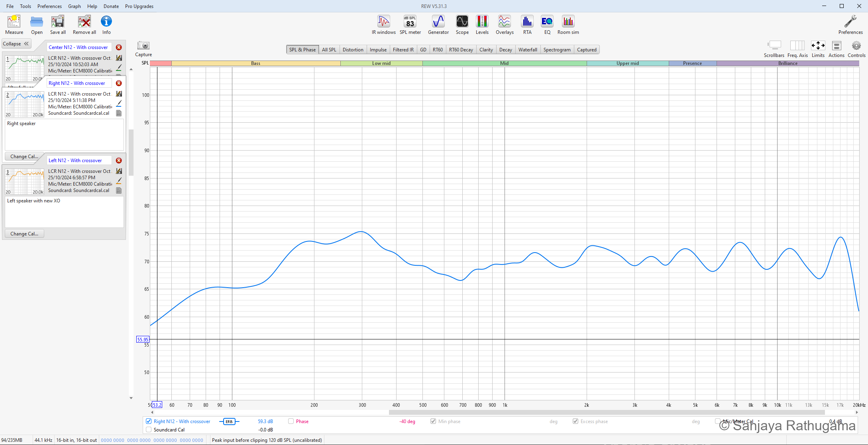The image size is (868, 445).
Task: Open the Actions menu for graph
Action: [x=837, y=49]
